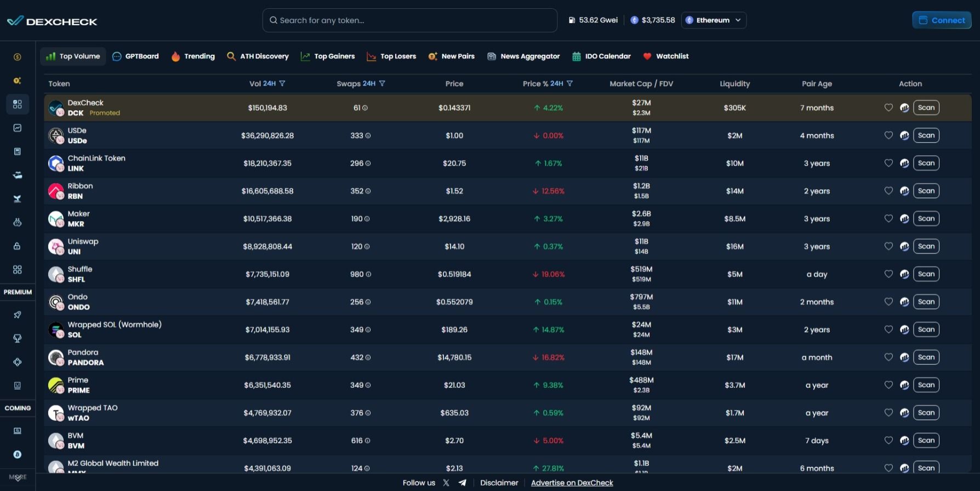
Task: Open the News Aggregator tab
Action: pyautogui.click(x=523, y=56)
